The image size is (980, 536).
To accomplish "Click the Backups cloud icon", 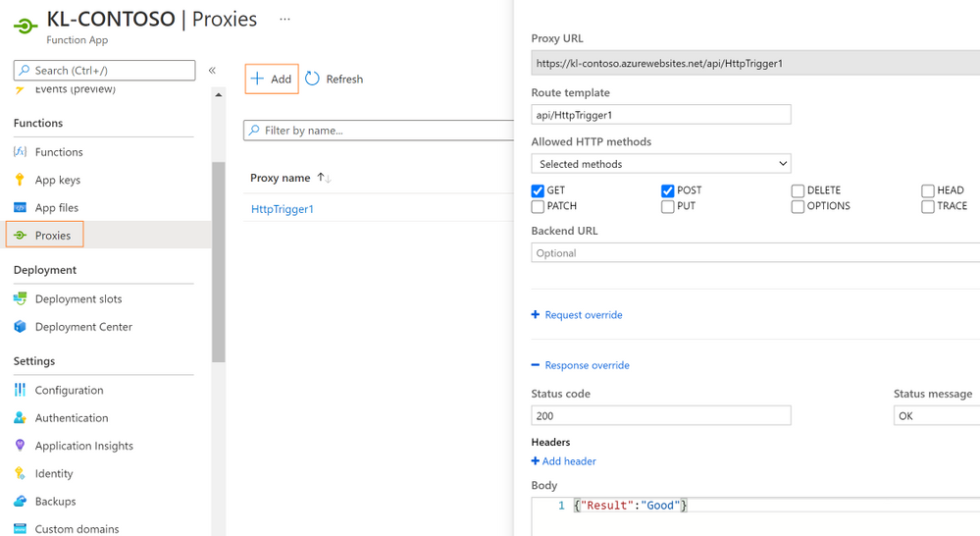I will click(x=20, y=501).
